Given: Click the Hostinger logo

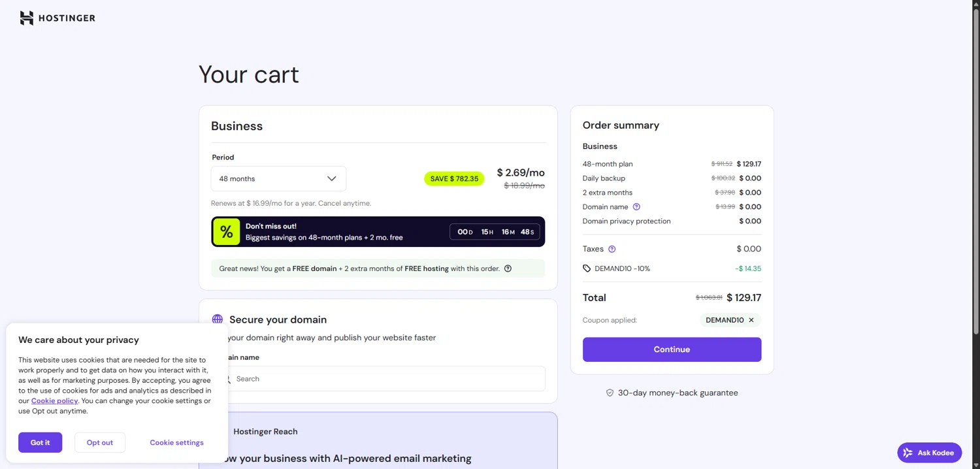Looking at the screenshot, I should [57, 18].
